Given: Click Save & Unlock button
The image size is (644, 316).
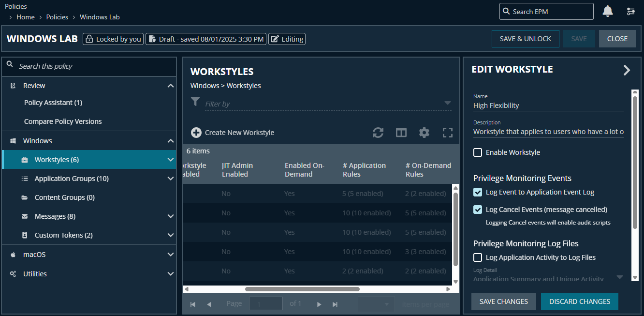Looking at the screenshot, I should point(526,39).
